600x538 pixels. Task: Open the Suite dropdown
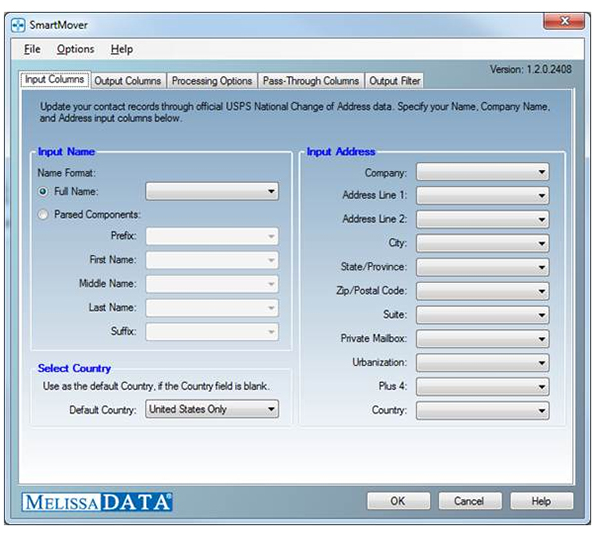click(483, 315)
